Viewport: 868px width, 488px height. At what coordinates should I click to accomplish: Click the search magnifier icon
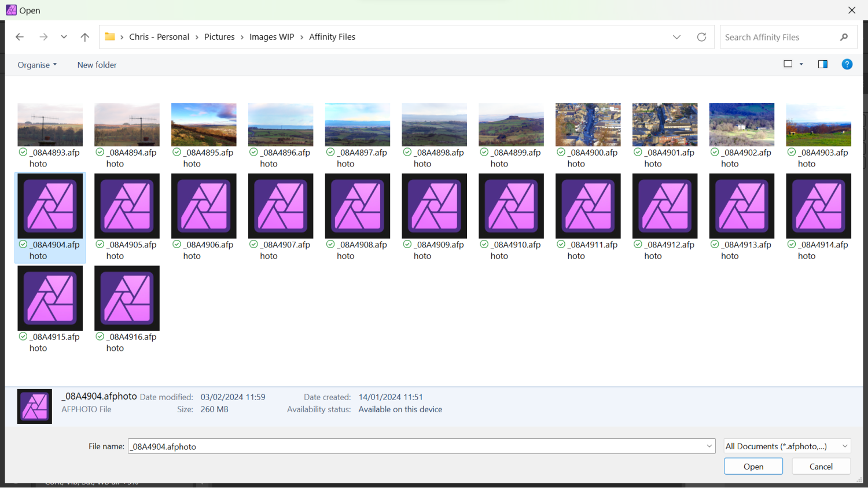[x=845, y=36]
